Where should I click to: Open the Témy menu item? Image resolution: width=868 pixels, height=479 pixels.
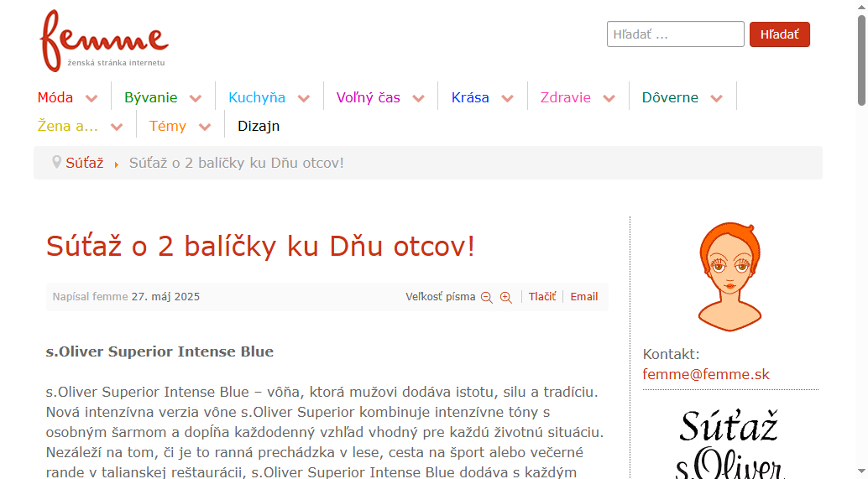tap(167, 126)
